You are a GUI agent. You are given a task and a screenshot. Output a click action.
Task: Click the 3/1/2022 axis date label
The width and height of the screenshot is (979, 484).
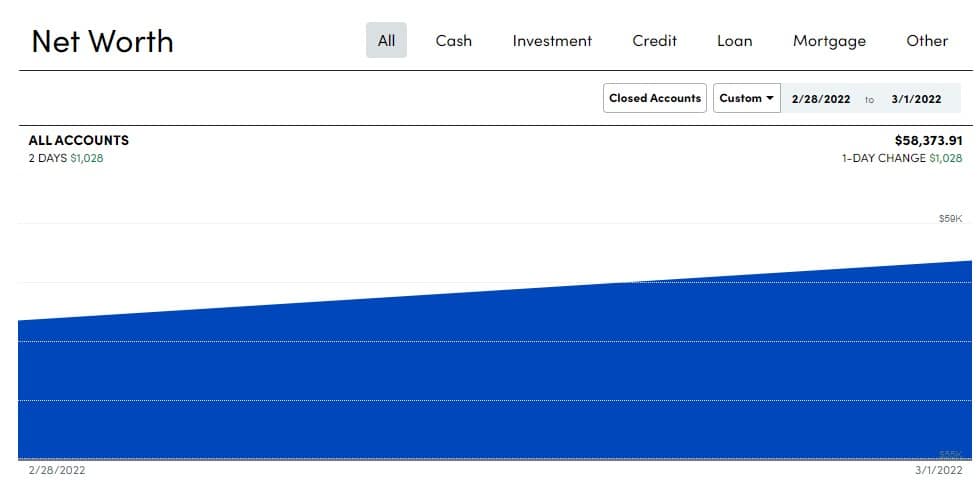938,470
